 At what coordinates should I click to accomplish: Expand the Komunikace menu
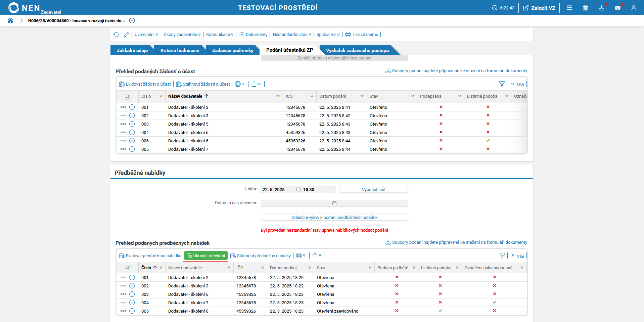tap(220, 35)
